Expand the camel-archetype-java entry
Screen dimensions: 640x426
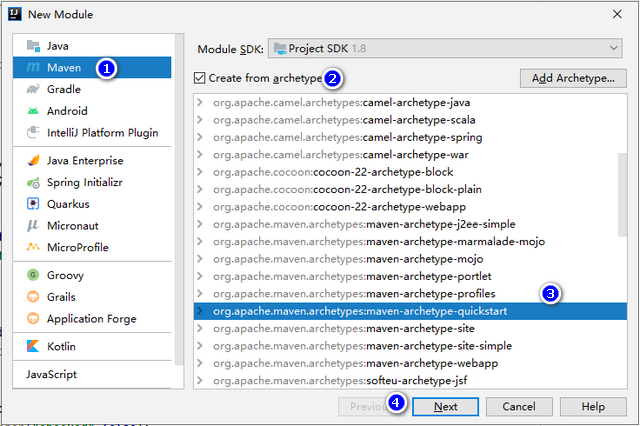pyautogui.click(x=200, y=103)
